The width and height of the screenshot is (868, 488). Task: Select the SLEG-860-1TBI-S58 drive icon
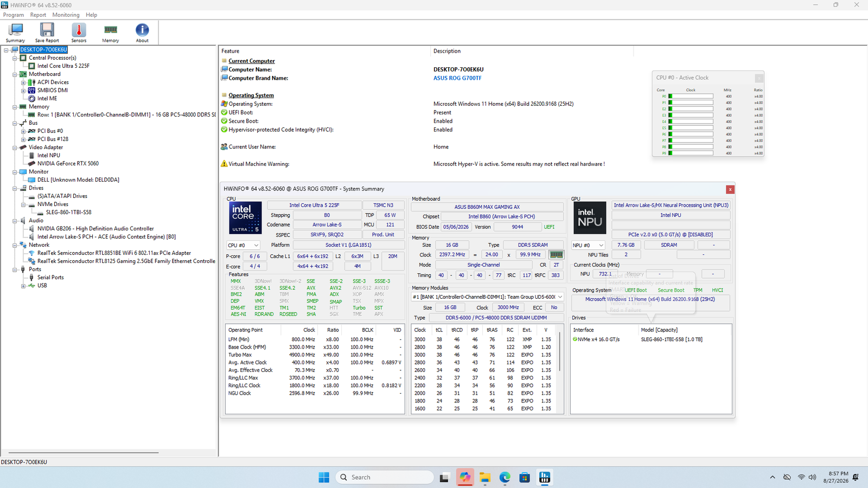[x=40, y=213]
